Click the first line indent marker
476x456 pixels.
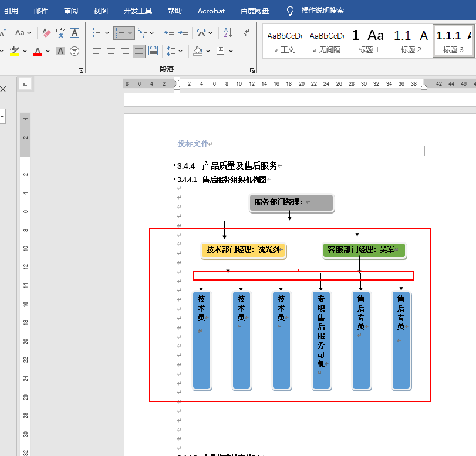pyautogui.click(x=177, y=80)
